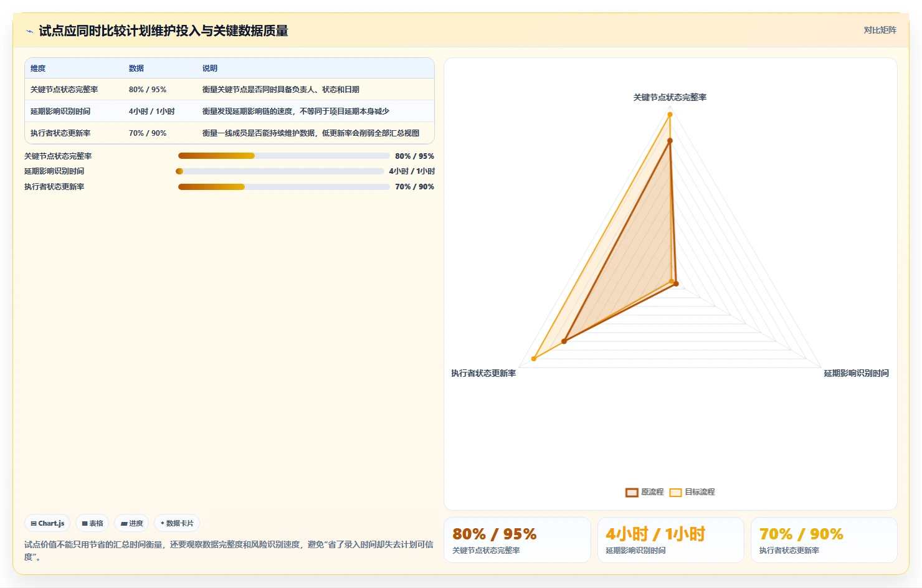Click the 原流程 legend color box
Viewport: 922px width, 588px height.
pyautogui.click(x=632, y=492)
